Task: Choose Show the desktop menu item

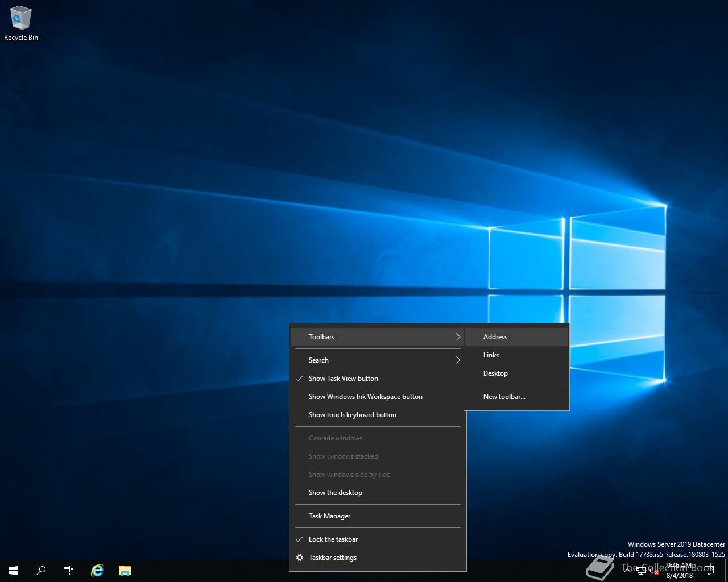Action: coord(378,493)
